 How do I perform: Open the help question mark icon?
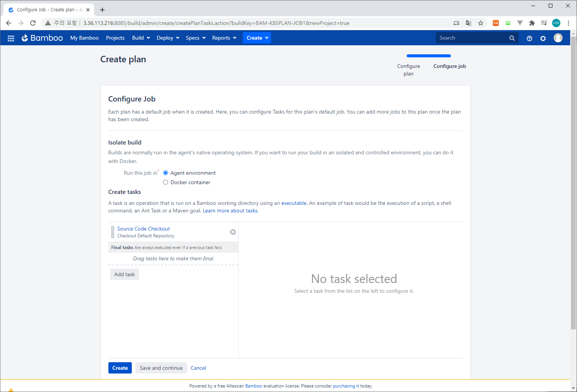pyautogui.click(x=529, y=38)
